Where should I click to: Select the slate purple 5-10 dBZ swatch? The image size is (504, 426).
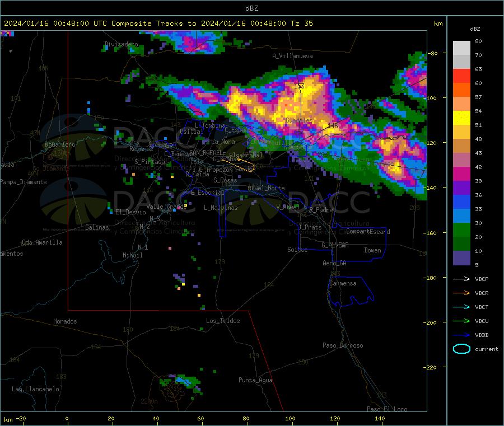coord(461,258)
